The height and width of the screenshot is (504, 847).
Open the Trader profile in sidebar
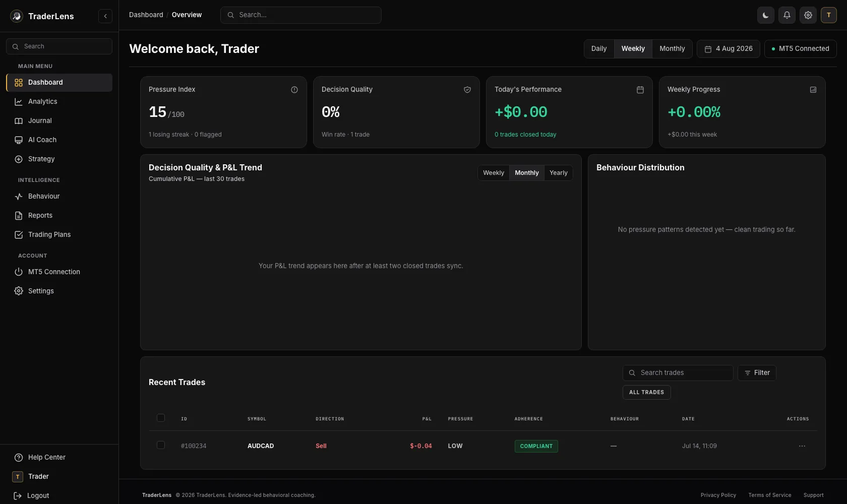(x=59, y=477)
